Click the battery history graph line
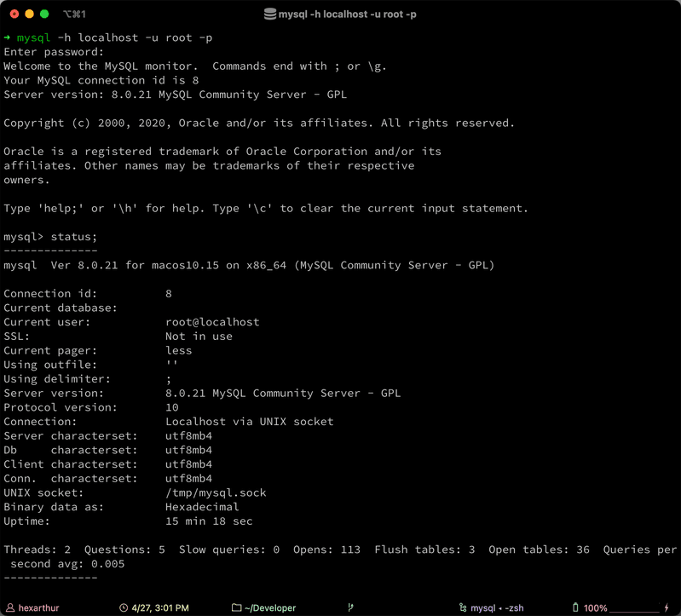The width and height of the screenshot is (681, 616). [x=634, y=611]
